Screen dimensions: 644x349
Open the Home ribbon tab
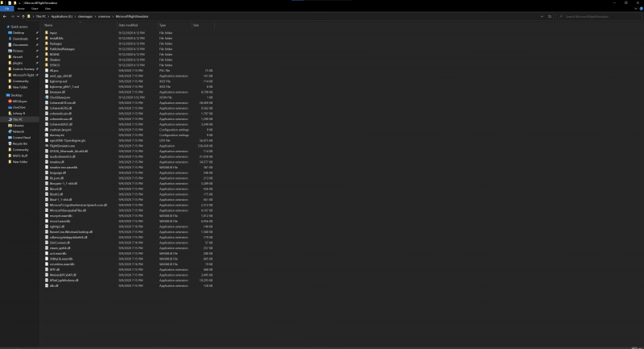click(21, 9)
